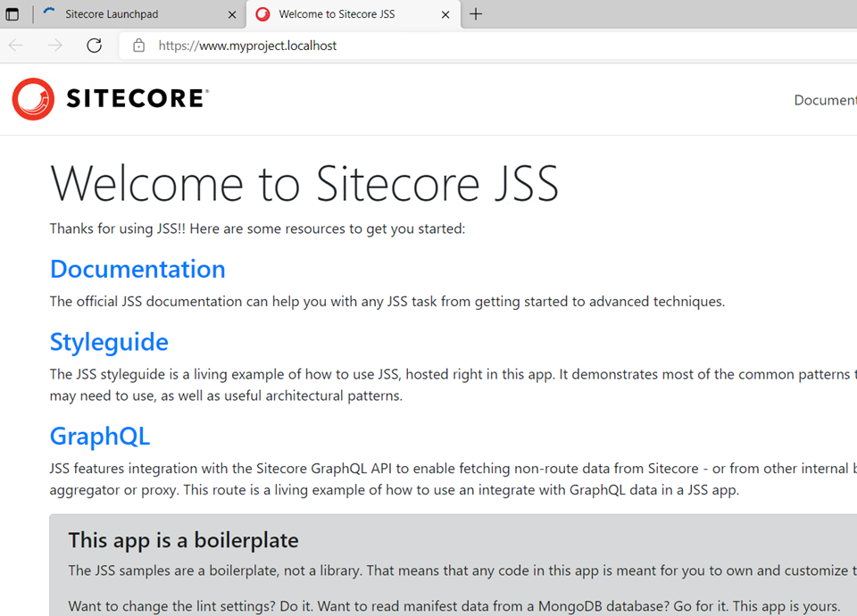
Task: Click the Sitecore Launchpad tab favicon
Action: [49, 13]
